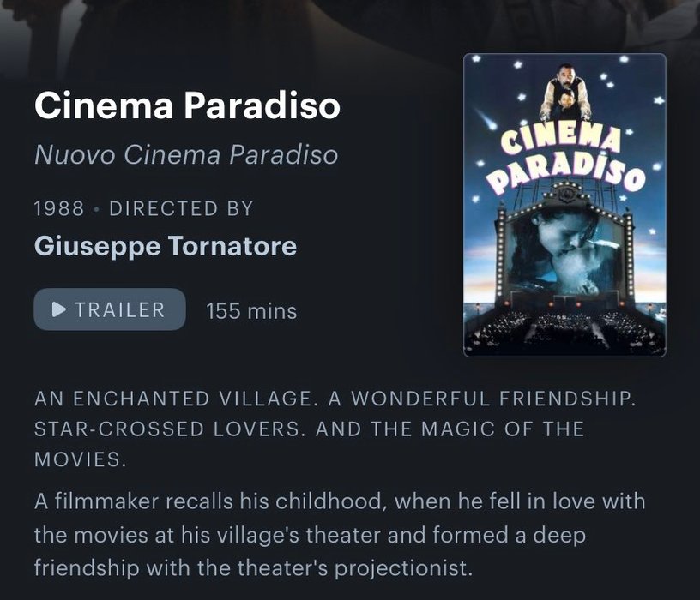This screenshot has width=700, height=600.
Task: Click the play triangle icon in Trailer button
Action: click(59, 309)
